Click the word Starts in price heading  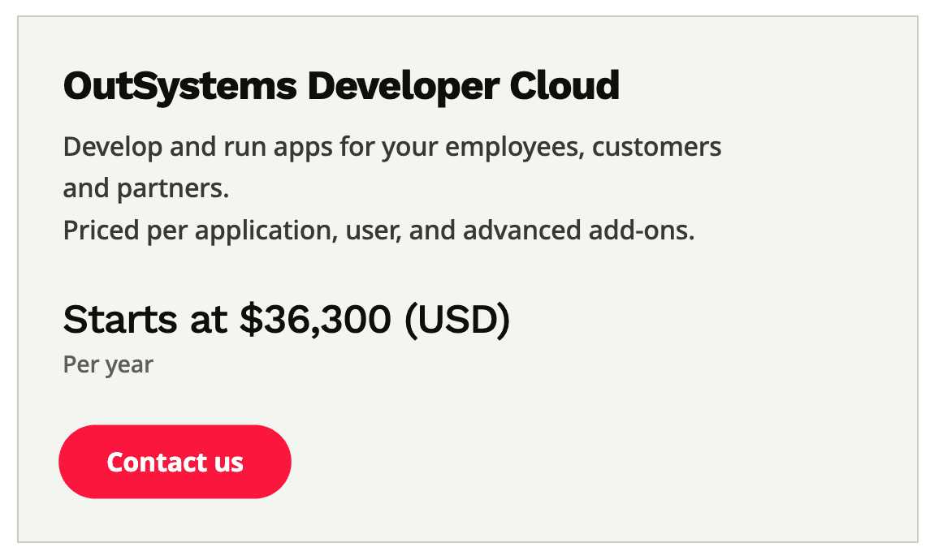tap(120, 320)
